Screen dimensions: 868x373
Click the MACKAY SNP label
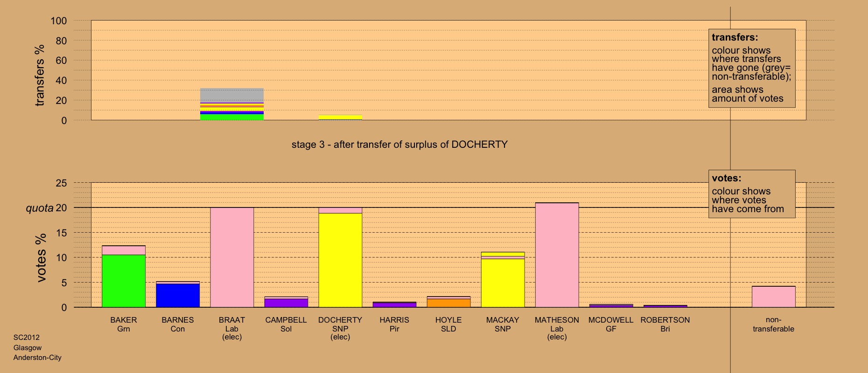(x=503, y=324)
